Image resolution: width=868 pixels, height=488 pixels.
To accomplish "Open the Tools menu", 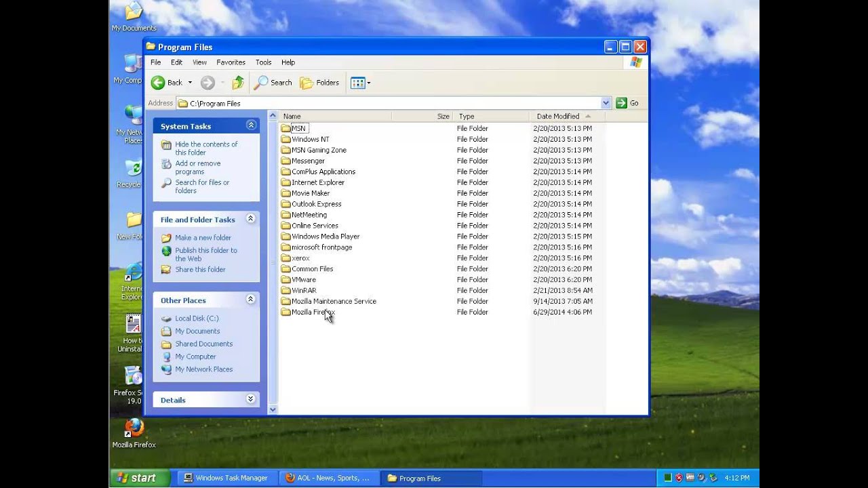I will tap(263, 62).
